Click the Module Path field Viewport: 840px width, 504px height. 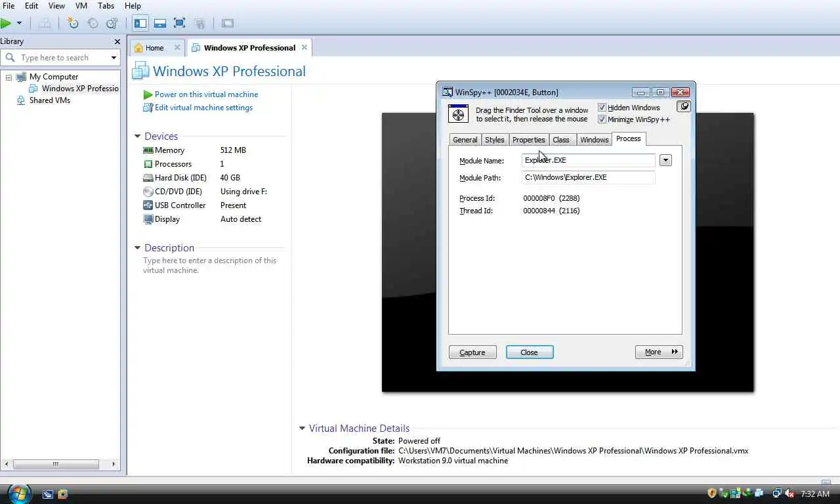point(589,177)
